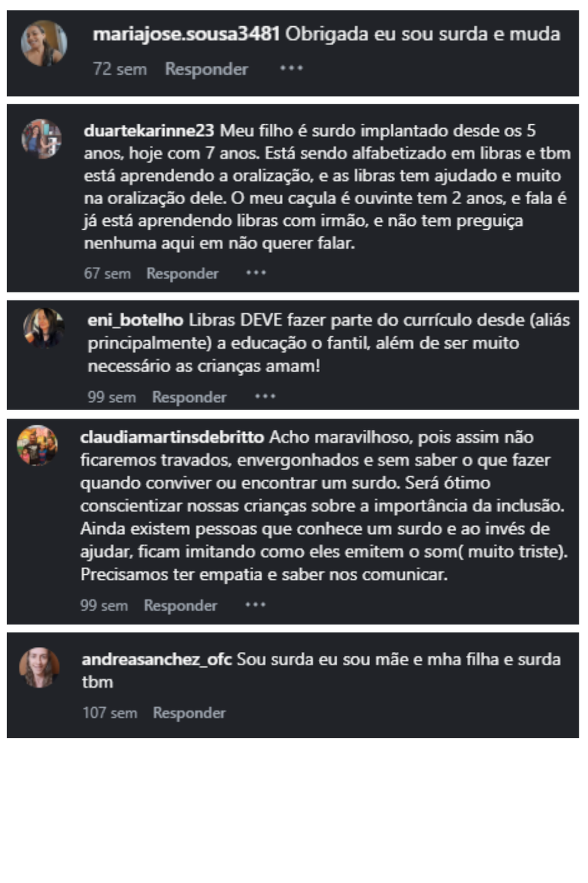The height and width of the screenshot is (883, 588).
Task: Open eni_botelho's profile photo
Action: (44, 328)
